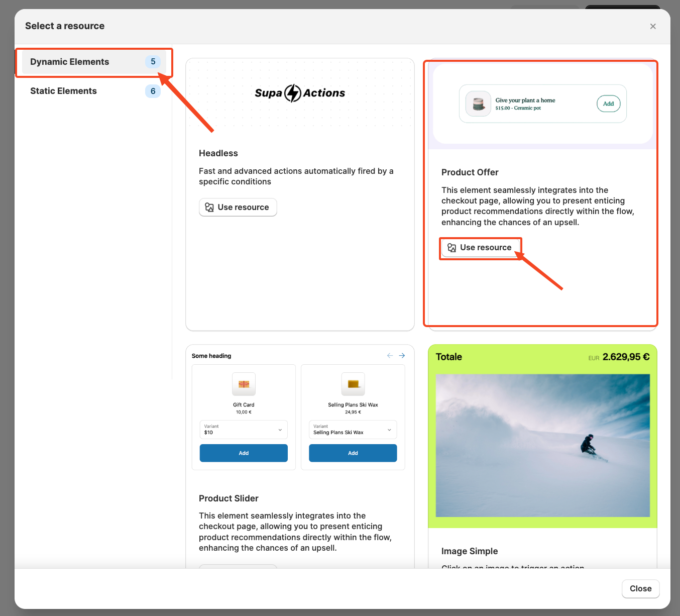Click the 24,95 € price under Ski Wax

click(x=353, y=412)
